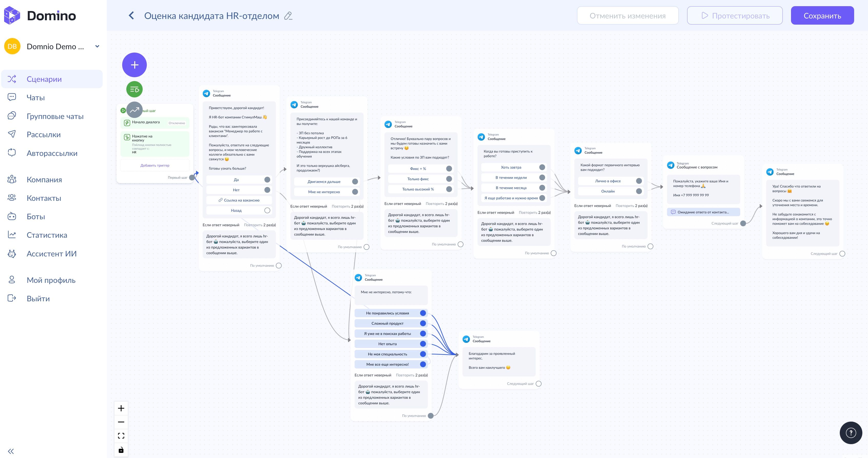Screen dimensions: 868x458
Task: Go back using the left arrow
Action: (x=131, y=16)
